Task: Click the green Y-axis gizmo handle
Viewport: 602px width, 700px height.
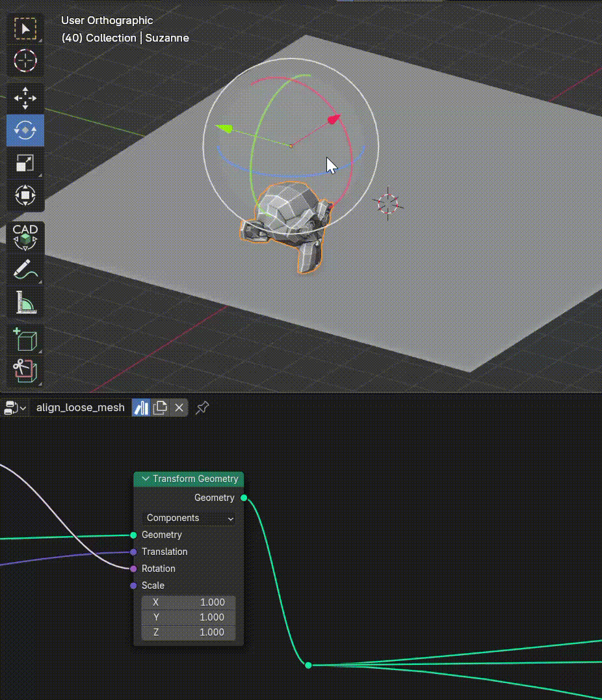Action: coord(224,129)
